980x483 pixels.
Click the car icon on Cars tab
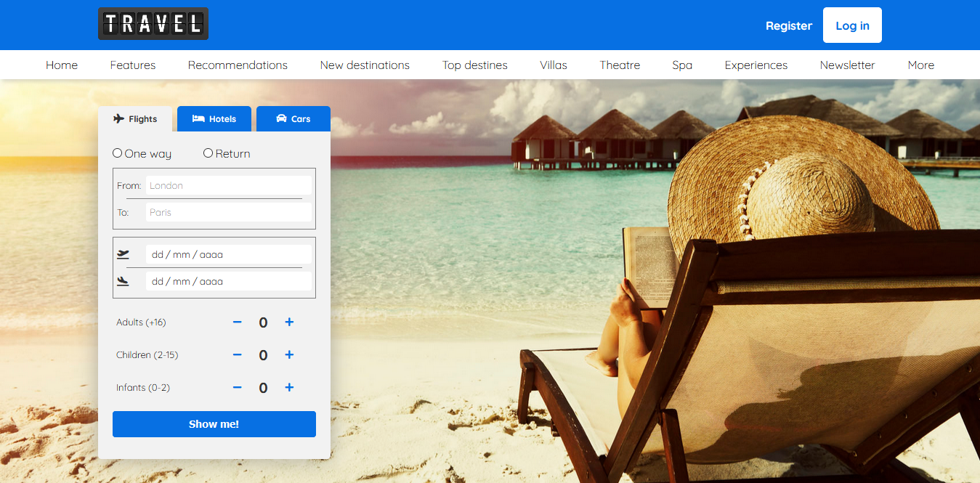pos(282,118)
